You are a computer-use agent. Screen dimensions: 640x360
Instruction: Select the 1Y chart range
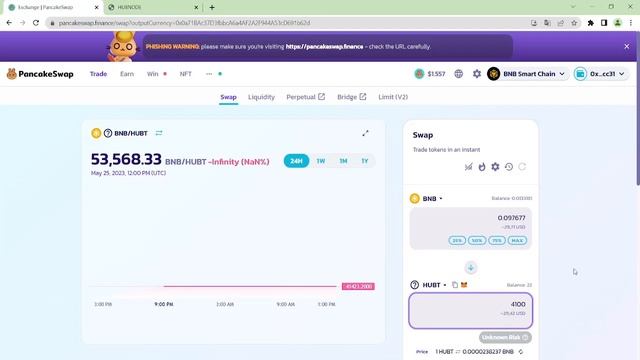point(365,161)
